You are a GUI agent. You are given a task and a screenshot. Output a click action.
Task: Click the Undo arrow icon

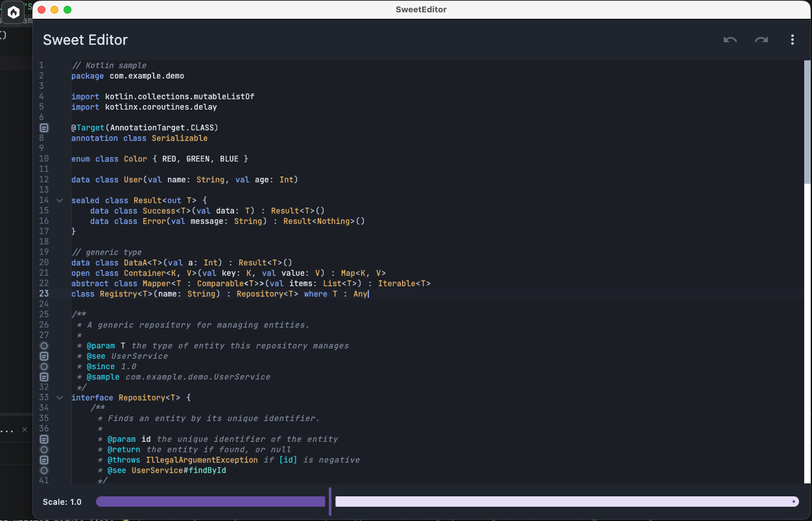coord(730,40)
